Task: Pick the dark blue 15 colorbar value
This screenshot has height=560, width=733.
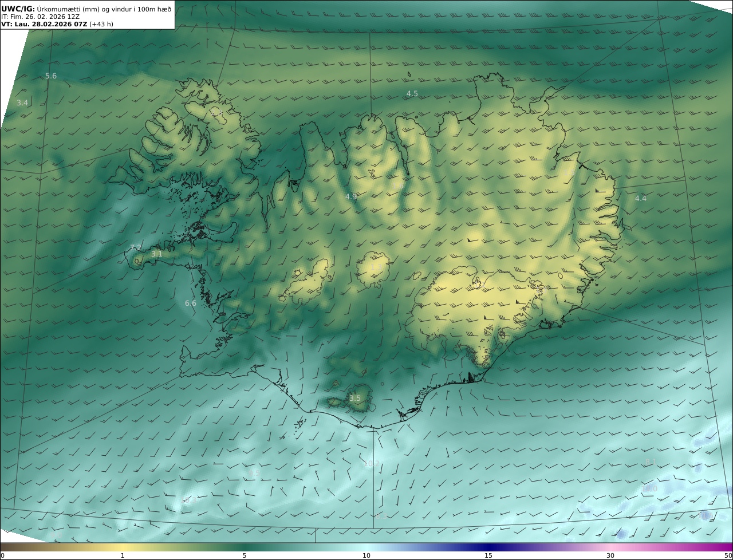Action: point(488,555)
